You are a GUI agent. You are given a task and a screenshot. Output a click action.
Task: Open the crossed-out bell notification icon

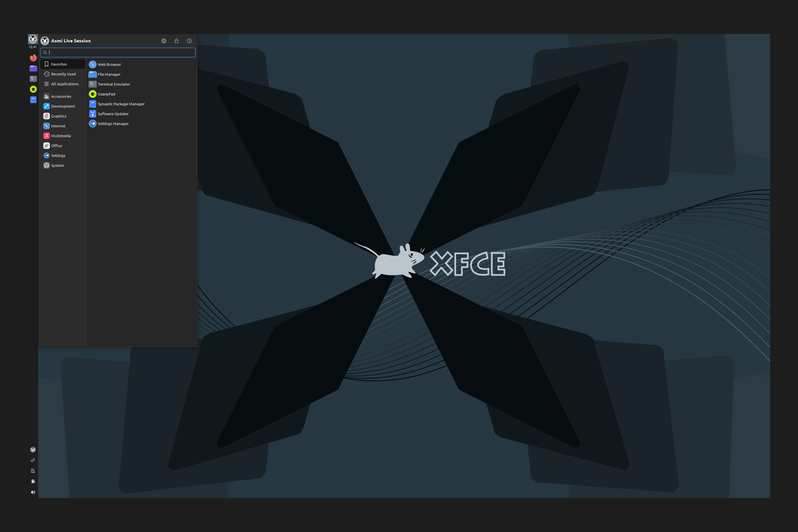(x=33, y=471)
